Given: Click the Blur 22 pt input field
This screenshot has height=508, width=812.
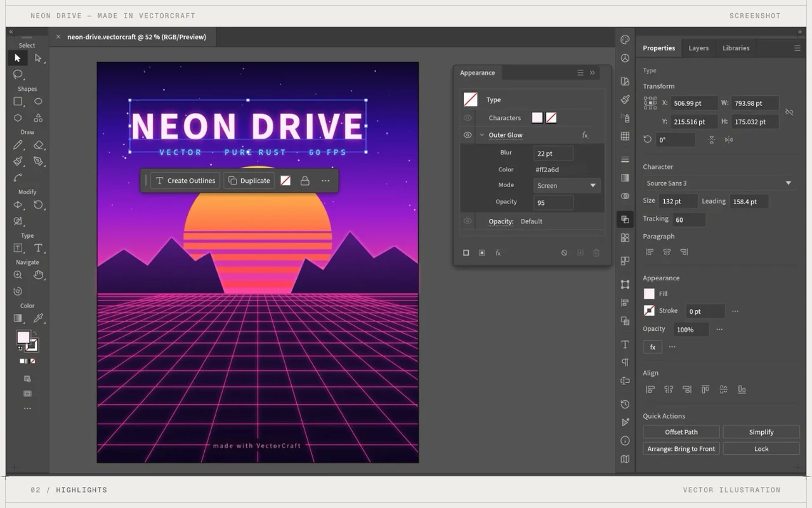Looking at the screenshot, I should (x=553, y=153).
